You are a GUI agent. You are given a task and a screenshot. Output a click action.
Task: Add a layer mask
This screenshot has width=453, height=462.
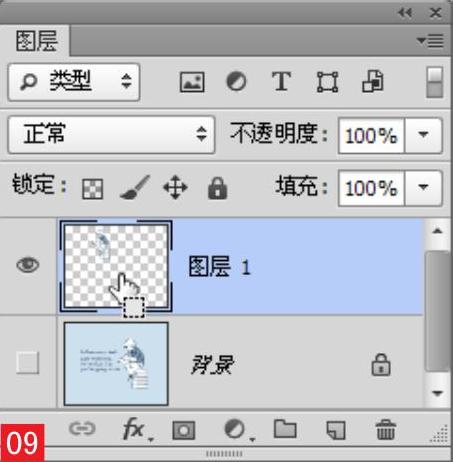(184, 430)
